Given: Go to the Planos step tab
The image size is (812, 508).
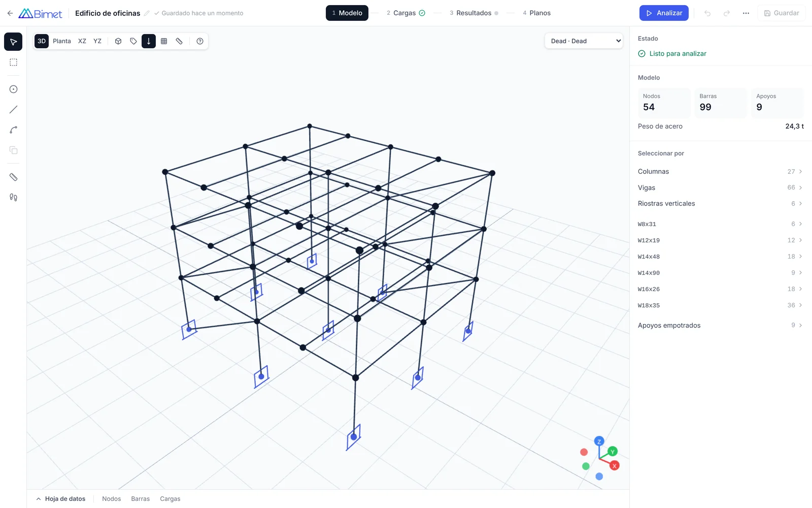Looking at the screenshot, I should (x=536, y=13).
